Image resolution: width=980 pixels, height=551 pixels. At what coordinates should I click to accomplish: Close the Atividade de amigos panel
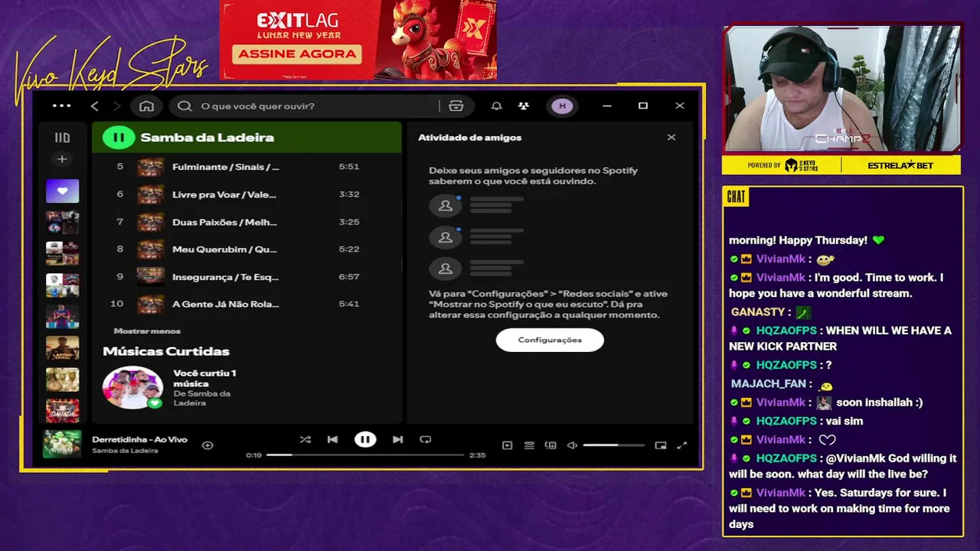pos(671,138)
